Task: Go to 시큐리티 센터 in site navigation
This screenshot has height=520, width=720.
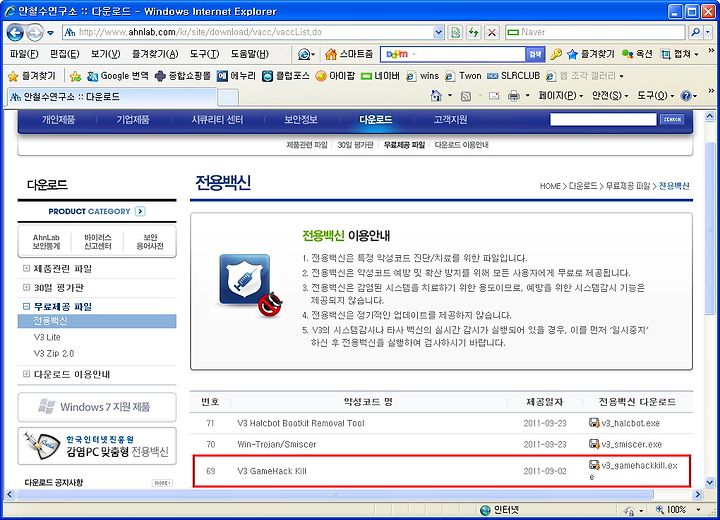Action: coord(217,120)
